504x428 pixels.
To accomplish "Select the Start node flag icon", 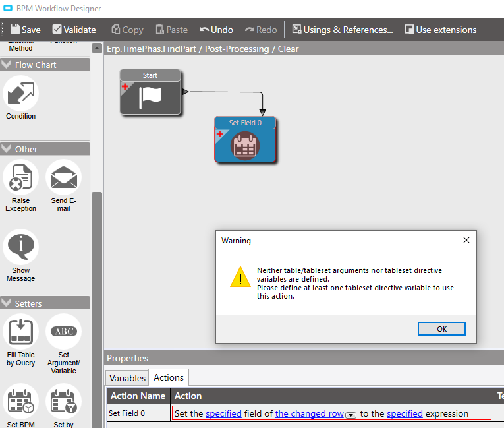I will (x=150, y=97).
